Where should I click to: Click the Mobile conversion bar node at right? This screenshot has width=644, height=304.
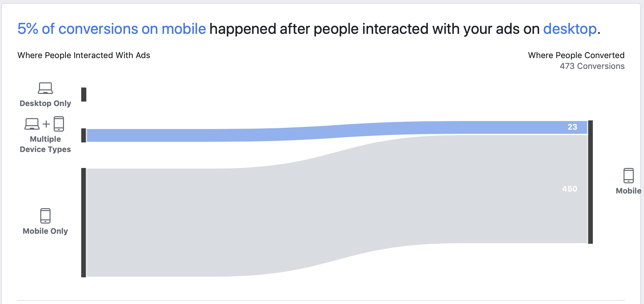pos(590,182)
